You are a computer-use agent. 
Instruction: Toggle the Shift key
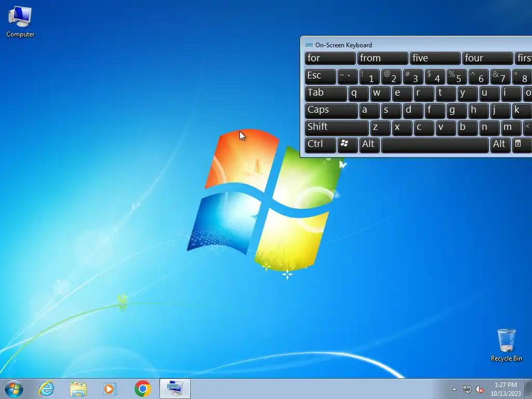[x=337, y=128]
